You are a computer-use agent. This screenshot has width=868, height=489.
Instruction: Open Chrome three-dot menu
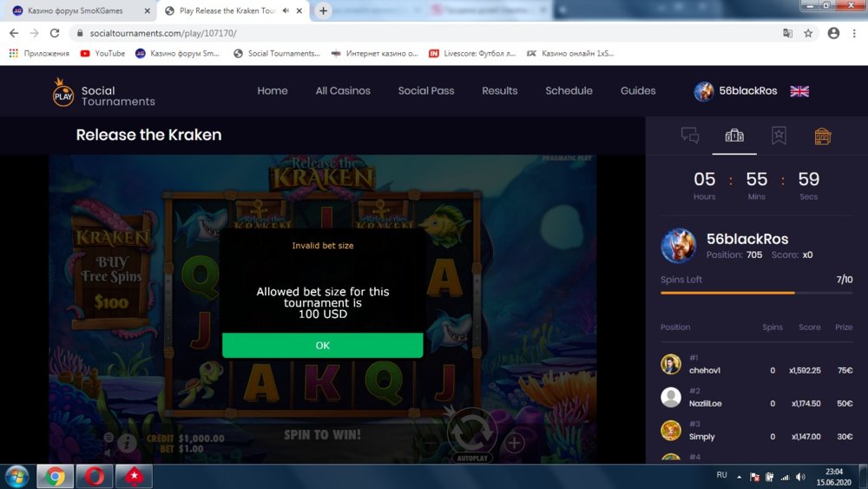coord(855,33)
